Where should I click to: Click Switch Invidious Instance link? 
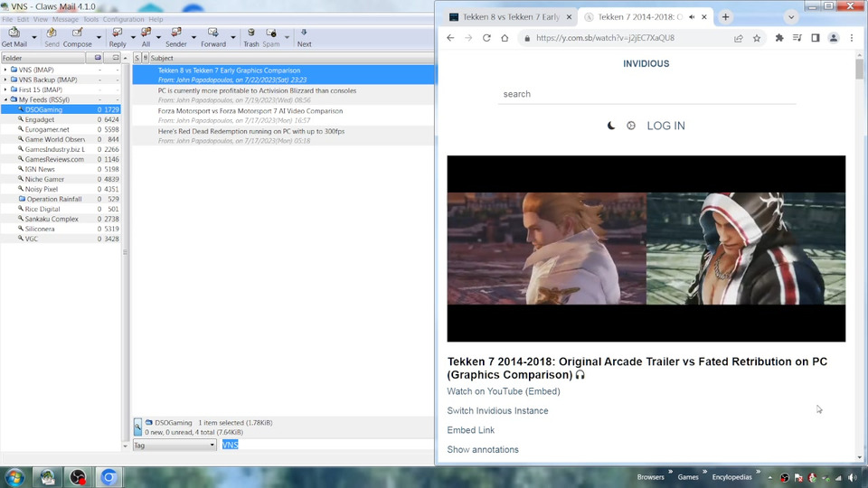(x=497, y=410)
